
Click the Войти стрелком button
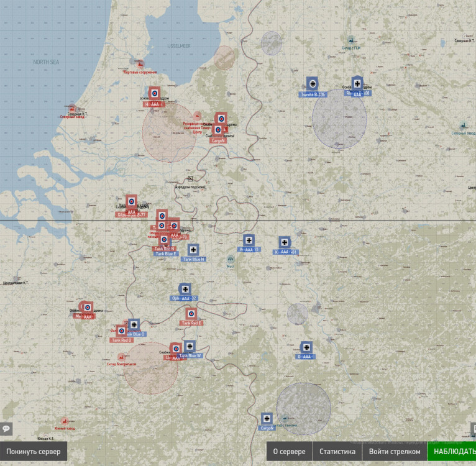[395, 452]
